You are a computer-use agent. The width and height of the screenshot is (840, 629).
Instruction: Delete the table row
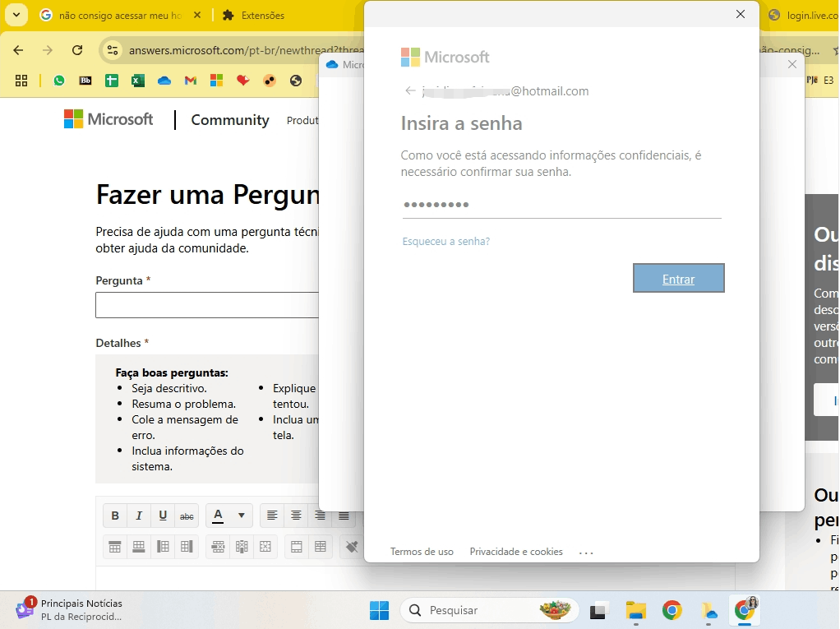pos(218,547)
